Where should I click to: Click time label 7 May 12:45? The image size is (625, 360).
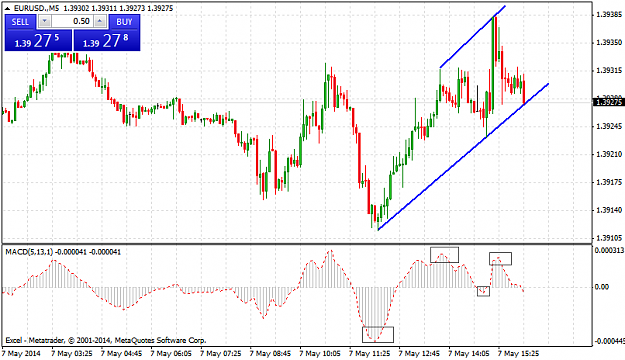[419, 354]
